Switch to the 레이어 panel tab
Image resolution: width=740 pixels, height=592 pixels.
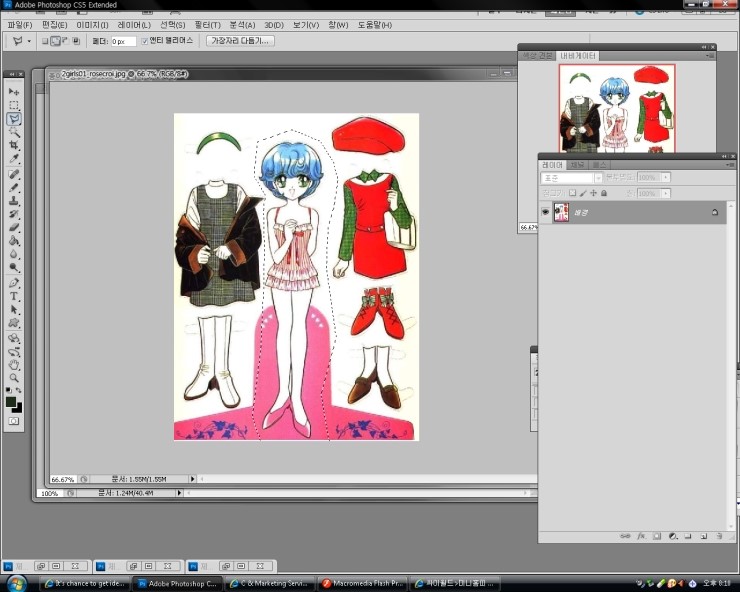(x=552, y=165)
